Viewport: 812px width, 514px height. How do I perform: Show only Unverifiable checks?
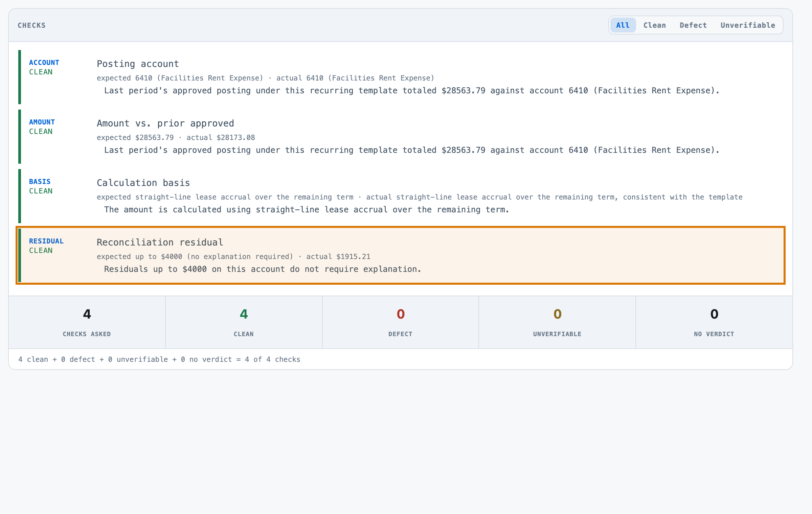(748, 25)
